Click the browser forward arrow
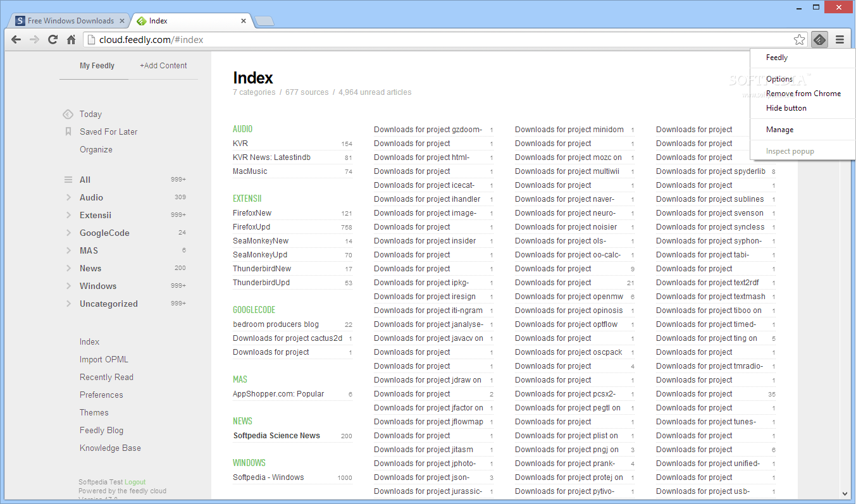Viewport: 856px width, 504px height. pyautogui.click(x=34, y=39)
